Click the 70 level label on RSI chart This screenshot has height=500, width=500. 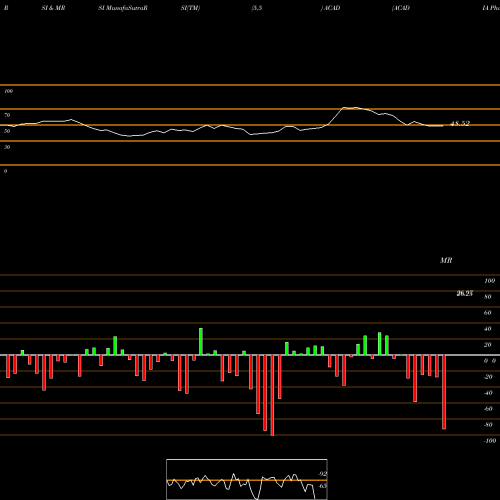click(x=7, y=115)
